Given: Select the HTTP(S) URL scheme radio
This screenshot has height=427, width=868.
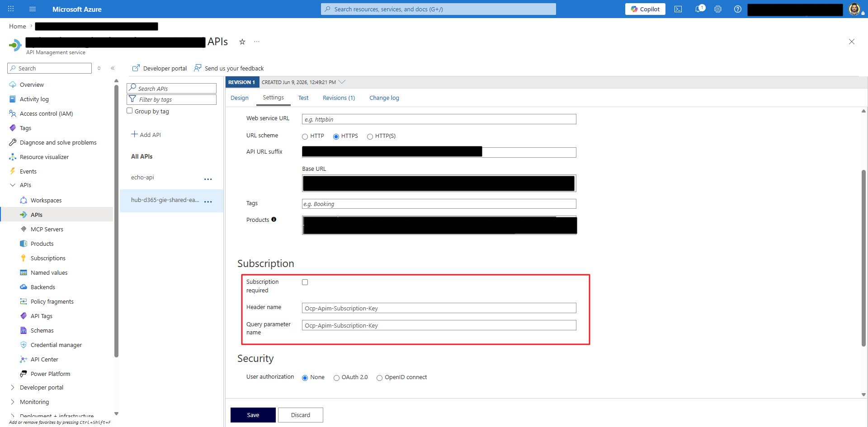Looking at the screenshot, I should click(370, 136).
